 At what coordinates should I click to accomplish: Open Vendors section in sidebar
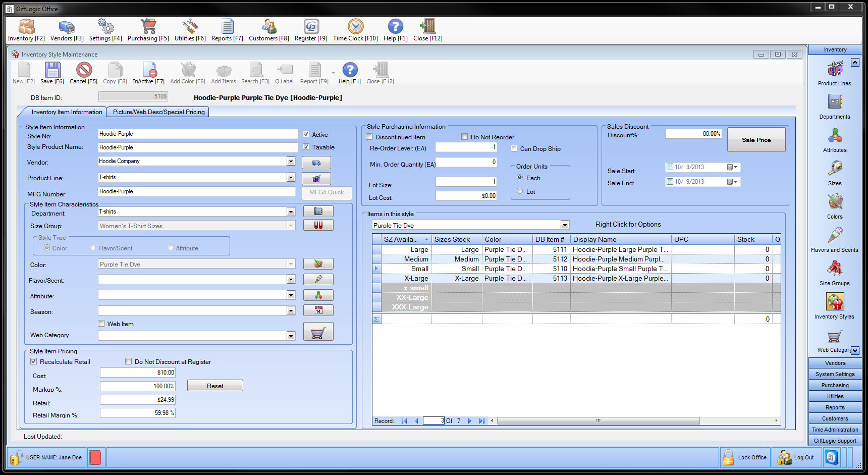pyautogui.click(x=835, y=363)
